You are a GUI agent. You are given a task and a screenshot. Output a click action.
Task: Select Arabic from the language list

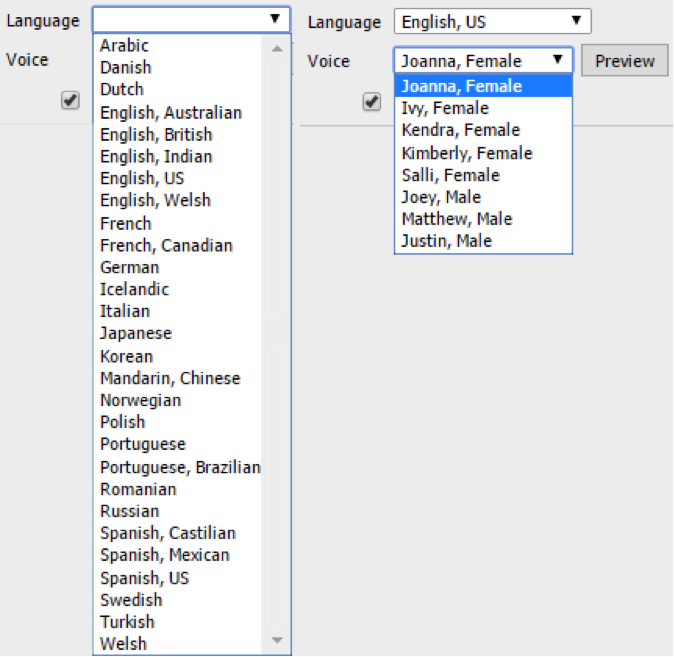[x=124, y=46]
